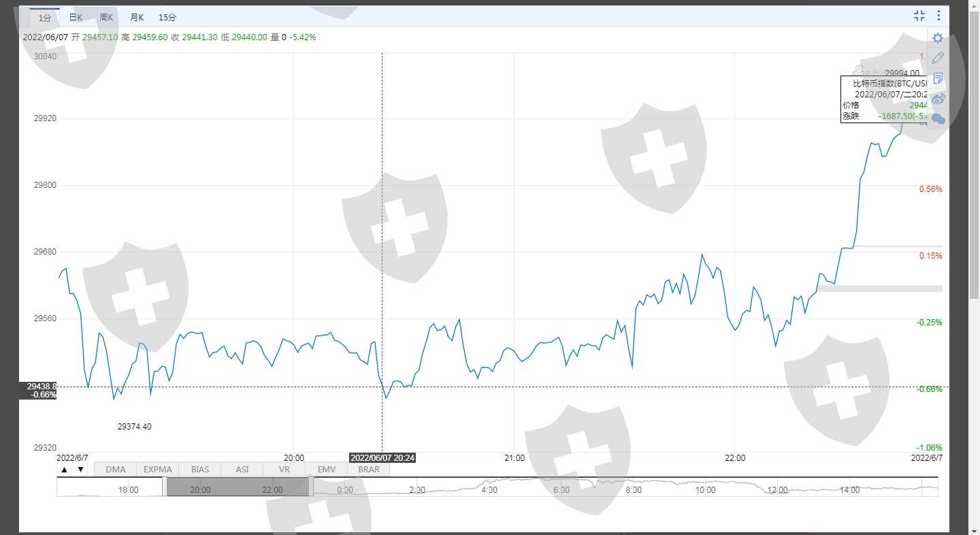Open the note annotation tool
This screenshot has width=980, height=535.
[938, 78]
